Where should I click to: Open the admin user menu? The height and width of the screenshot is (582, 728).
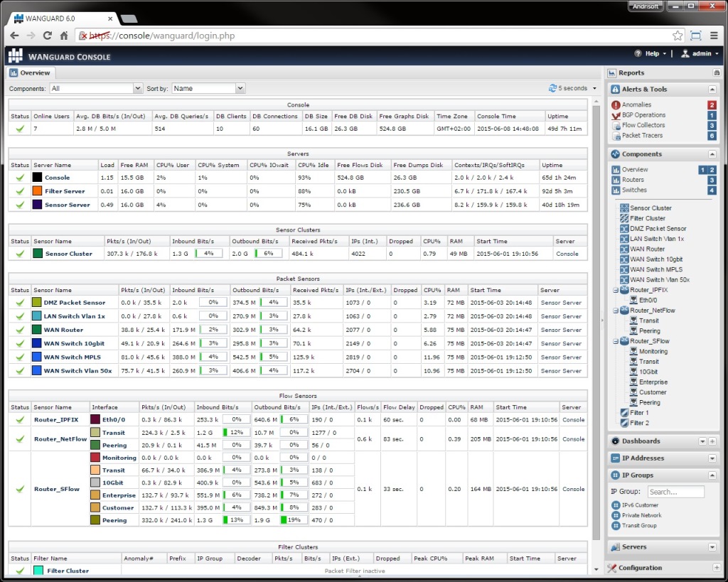coord(700,54)
